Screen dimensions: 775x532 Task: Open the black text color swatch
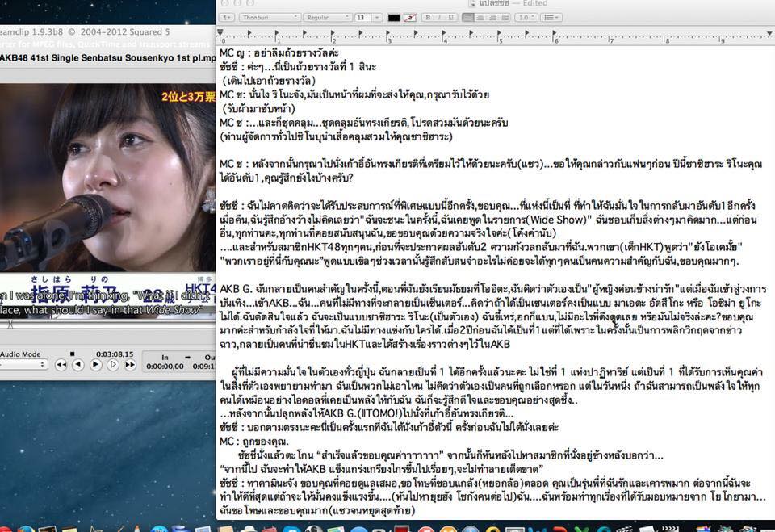point(394,17)
